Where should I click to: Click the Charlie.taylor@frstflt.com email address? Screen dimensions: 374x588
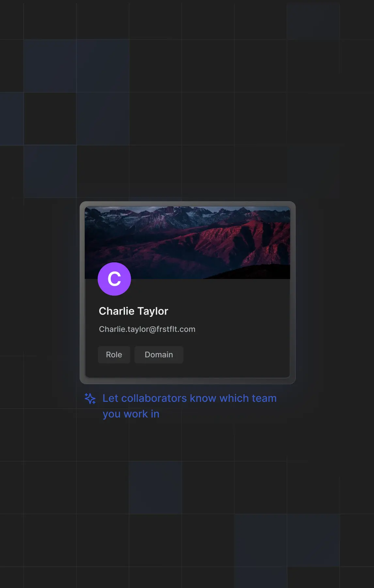pyautogui.click(x=147, y=329)
